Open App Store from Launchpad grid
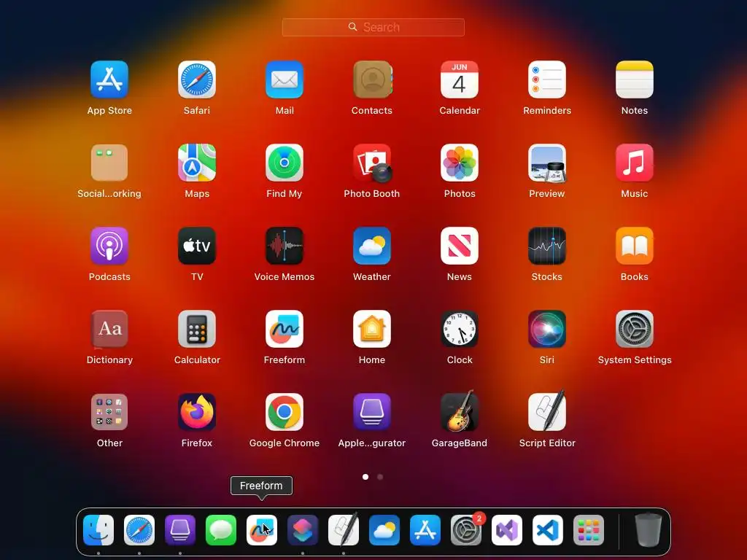747x560 pixels. point(109,79)
